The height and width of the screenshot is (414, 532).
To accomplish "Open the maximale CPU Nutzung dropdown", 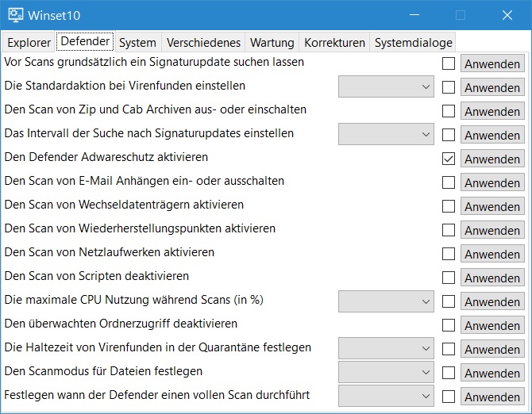I will coord(386,301).
